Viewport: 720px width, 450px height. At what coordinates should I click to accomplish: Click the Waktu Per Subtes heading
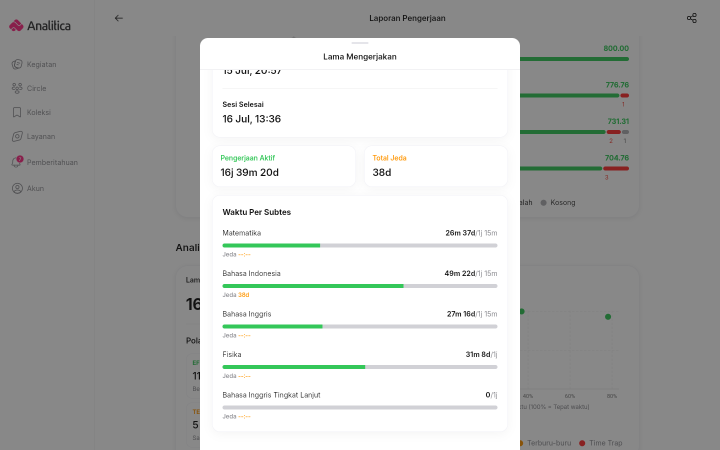257,212
